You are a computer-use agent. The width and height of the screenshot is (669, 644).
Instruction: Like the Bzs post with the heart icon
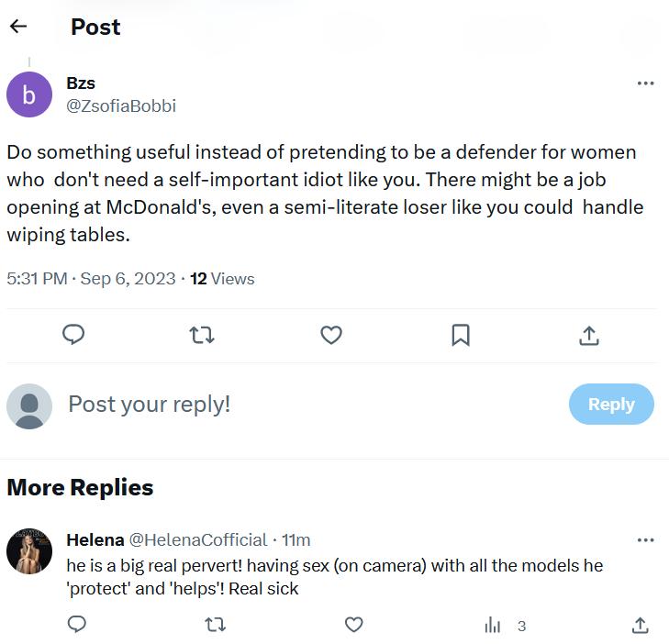pos(331,335)
